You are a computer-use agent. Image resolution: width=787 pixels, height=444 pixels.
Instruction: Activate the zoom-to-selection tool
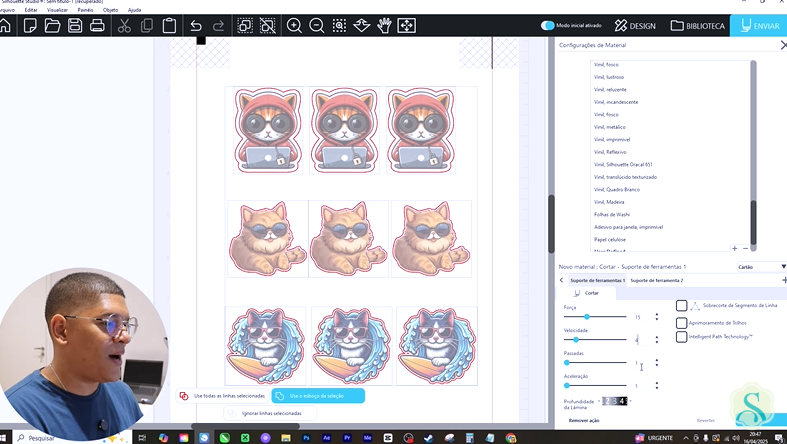click(x=339, y=25)
